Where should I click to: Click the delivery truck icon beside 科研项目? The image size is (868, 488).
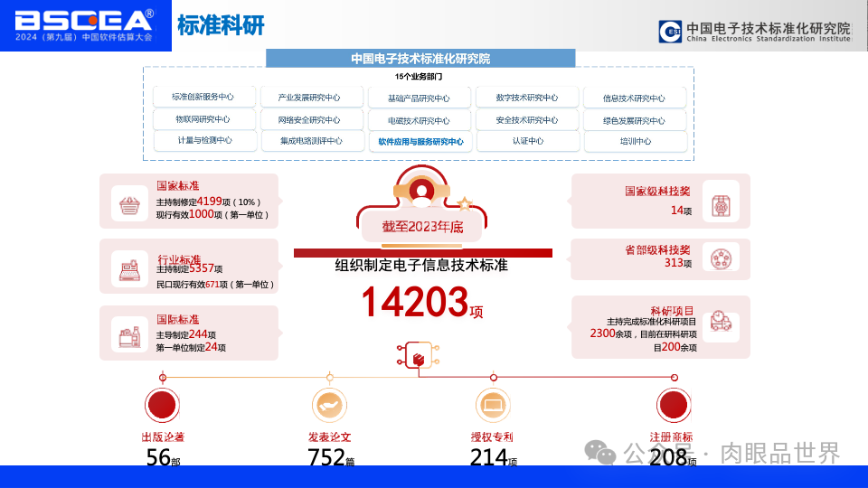tap(721, 321)
